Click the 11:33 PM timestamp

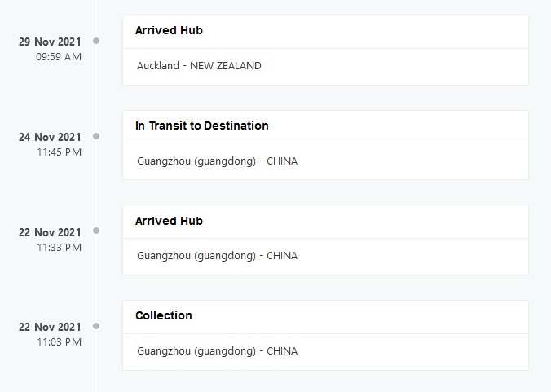[59, 247]
